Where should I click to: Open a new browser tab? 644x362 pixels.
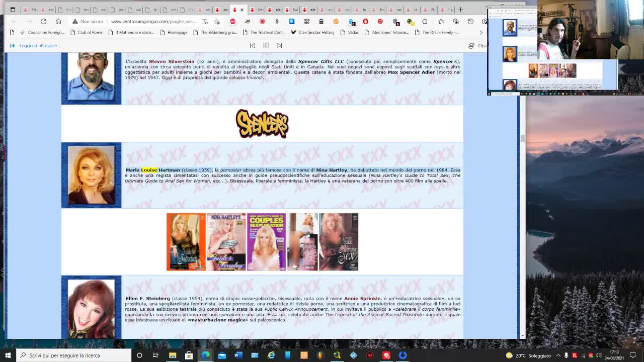click(460, 10)
